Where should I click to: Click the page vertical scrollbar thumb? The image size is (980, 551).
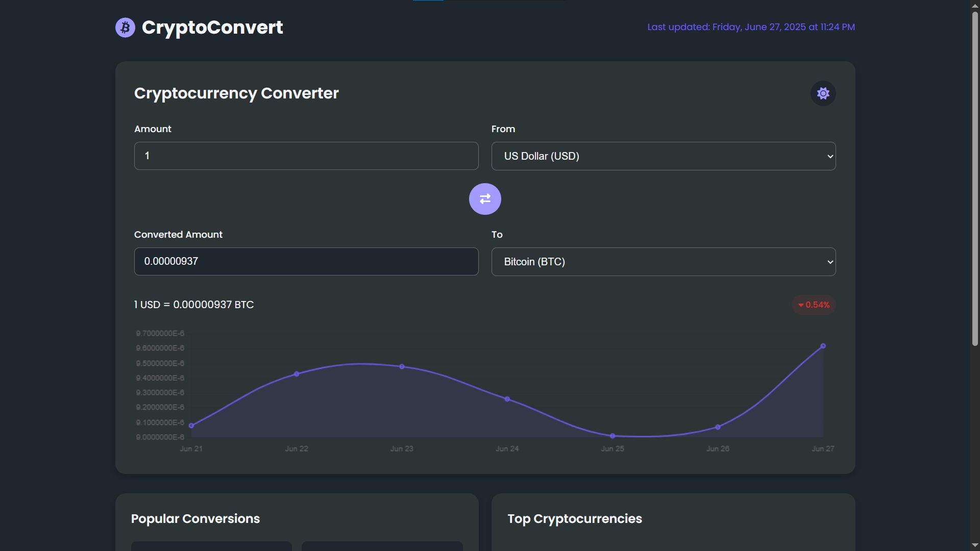(975, 179)
